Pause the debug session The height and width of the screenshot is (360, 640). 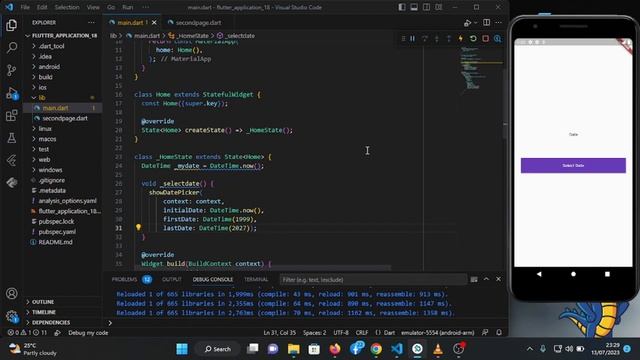tap(413, 38)
